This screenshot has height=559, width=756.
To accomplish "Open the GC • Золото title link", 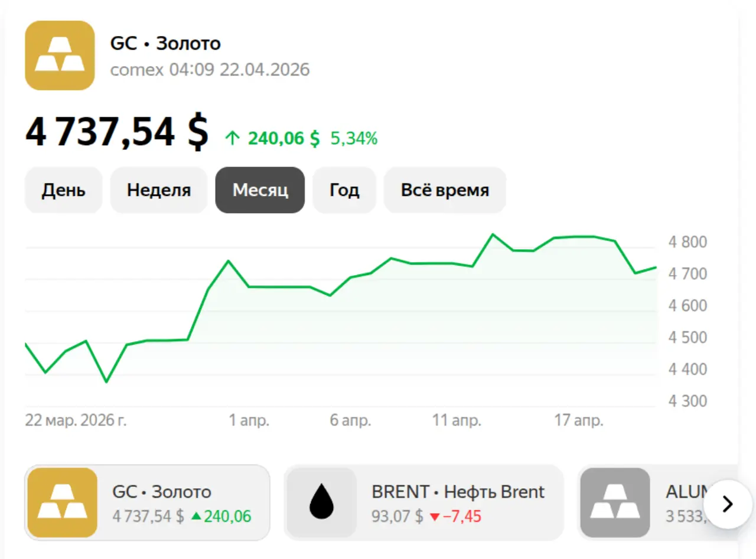I will tap(166, 43).
